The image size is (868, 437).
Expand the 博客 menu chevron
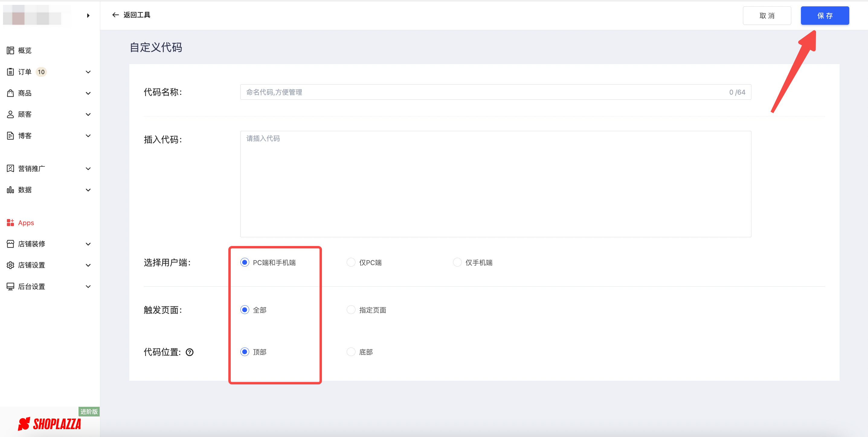click(88, 136)
